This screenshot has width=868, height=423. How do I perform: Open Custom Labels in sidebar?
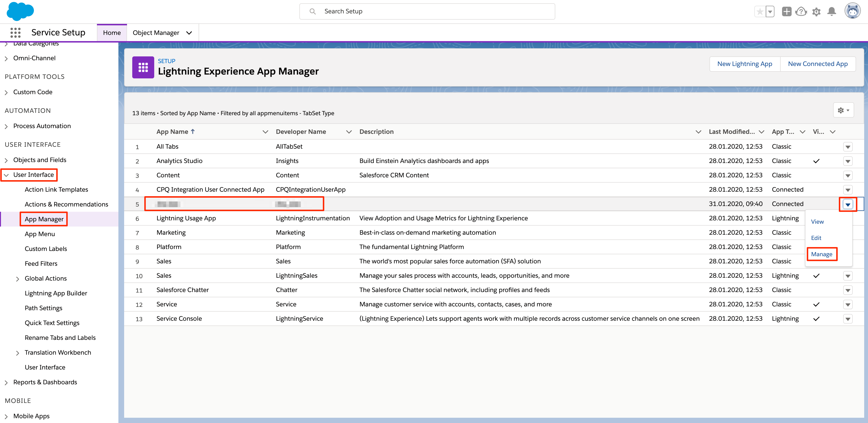pyautogui.click(x=46, y=249)
